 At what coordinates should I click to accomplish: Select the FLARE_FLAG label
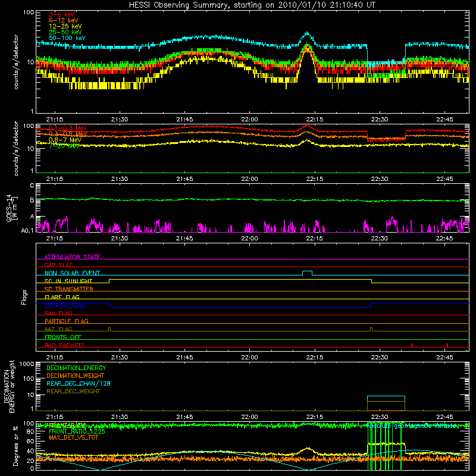[x=62, y=297]
